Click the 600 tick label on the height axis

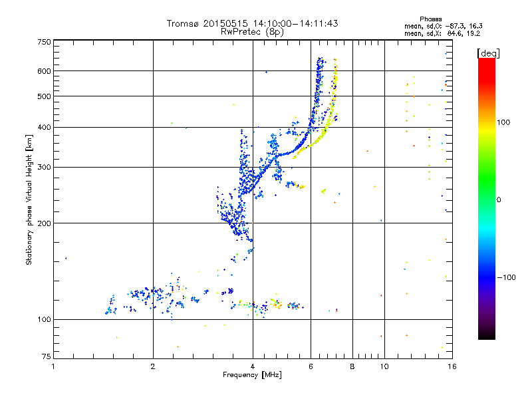[x=44, y=71]
